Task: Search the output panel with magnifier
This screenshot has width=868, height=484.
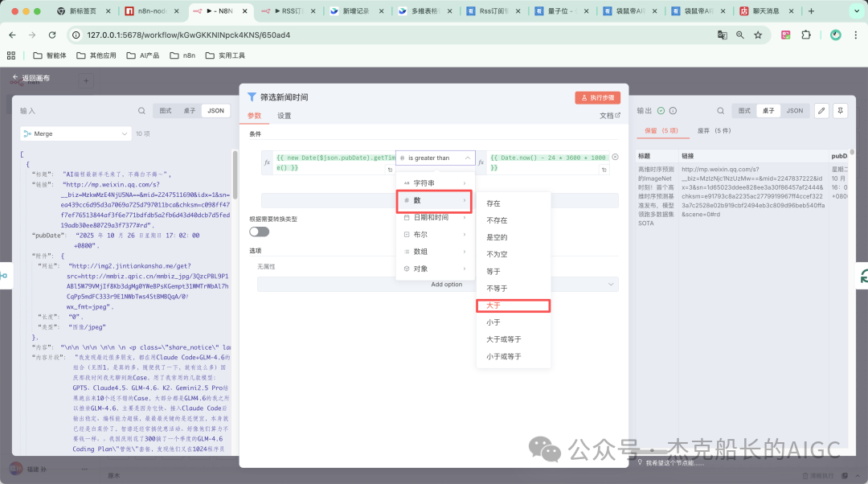Action: pos(721,111)
